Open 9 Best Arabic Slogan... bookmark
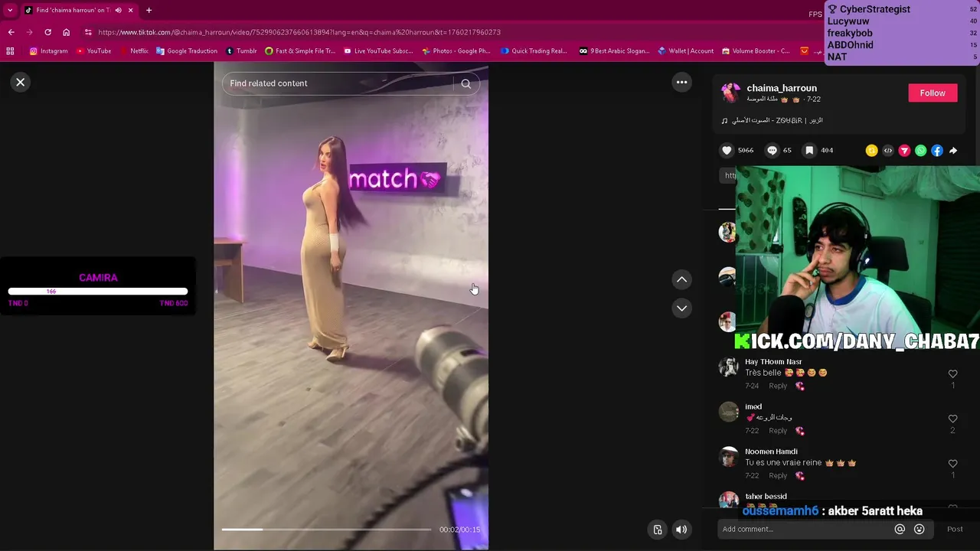Image resolution: width=980 pixels, height=551 pixels. [614, 51]
